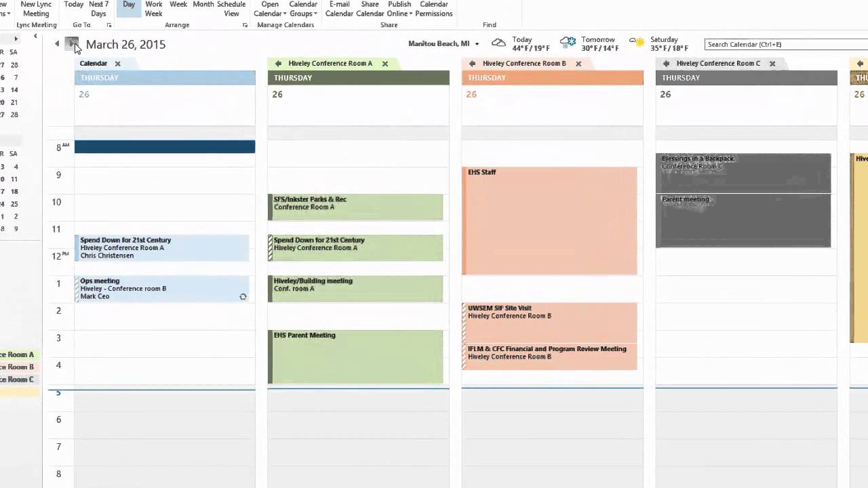This screenshot has height=488, width=868.
Task: Select the dark blue 8 AM block
Action: [165, 146]
